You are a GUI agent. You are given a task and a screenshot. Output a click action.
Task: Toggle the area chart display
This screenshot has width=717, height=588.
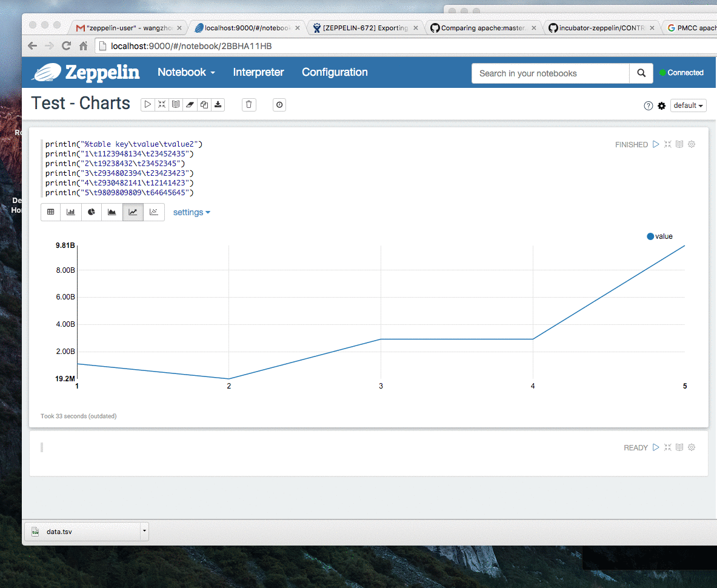(x=112, y=212)
